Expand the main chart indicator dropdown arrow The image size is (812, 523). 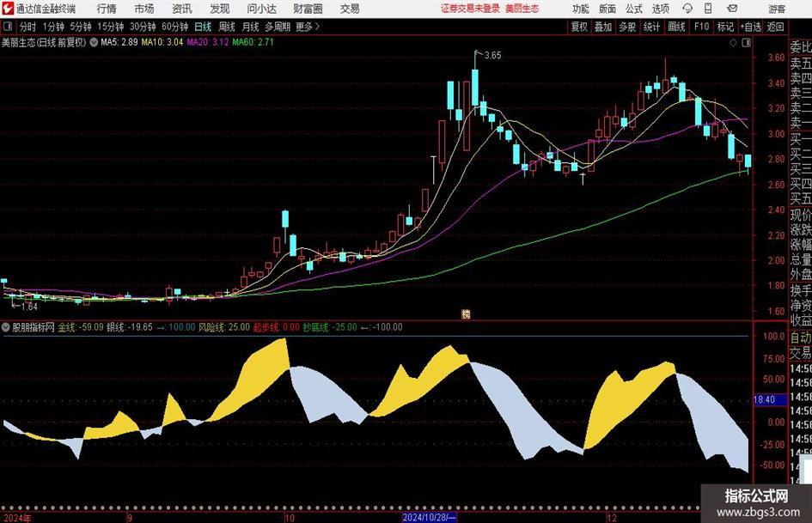(94, 42)
